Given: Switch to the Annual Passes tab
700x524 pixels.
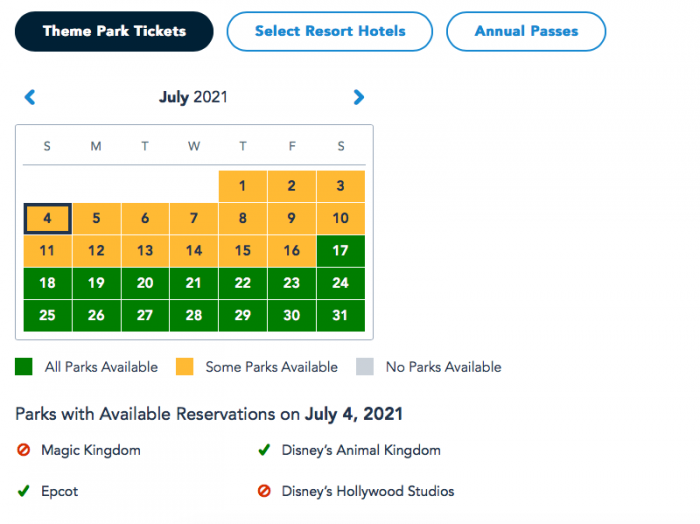Looking at the screenshot, I should point(526,31).
